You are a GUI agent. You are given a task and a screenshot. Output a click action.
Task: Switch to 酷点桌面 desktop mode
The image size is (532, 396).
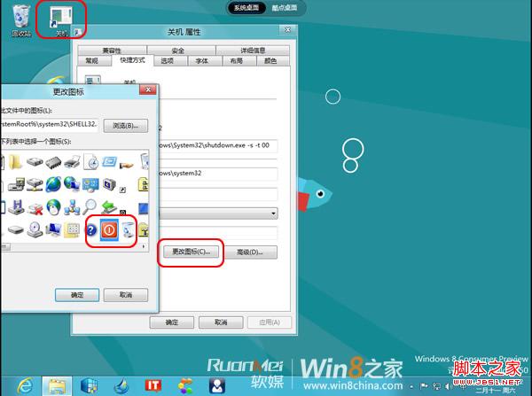285,7
